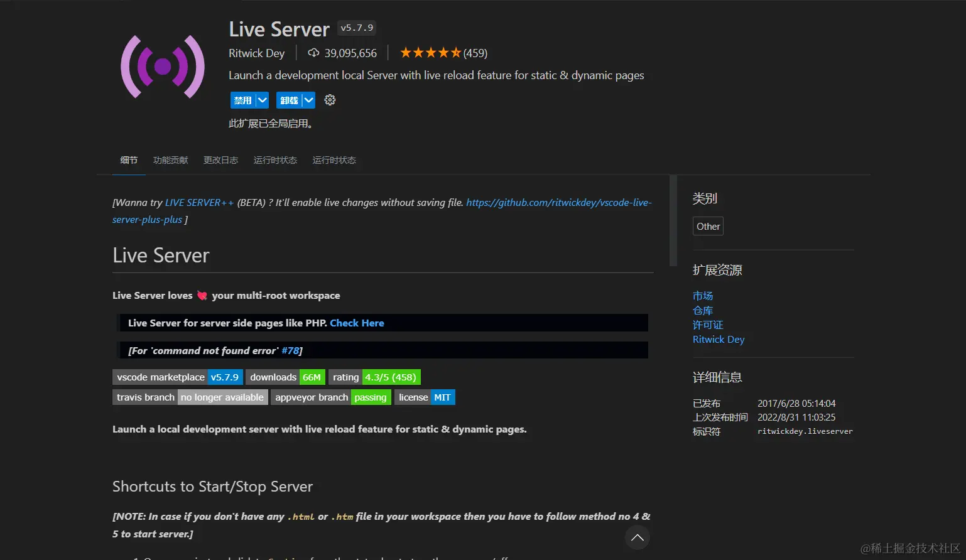Click the rating 4.3/5 (458) badge

click(x=374, y=377)
